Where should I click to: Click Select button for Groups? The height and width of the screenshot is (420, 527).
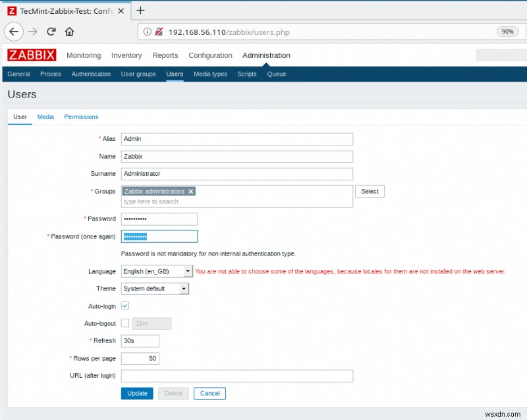[370, 191]
